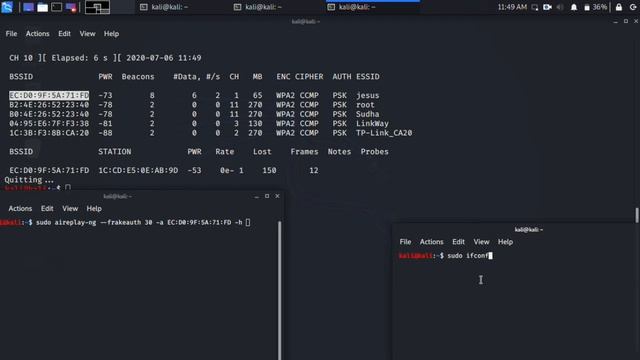This screenshot has height=360, width=640.
Task: Open the notifications bell icon
Action: (x=574, y=7)
